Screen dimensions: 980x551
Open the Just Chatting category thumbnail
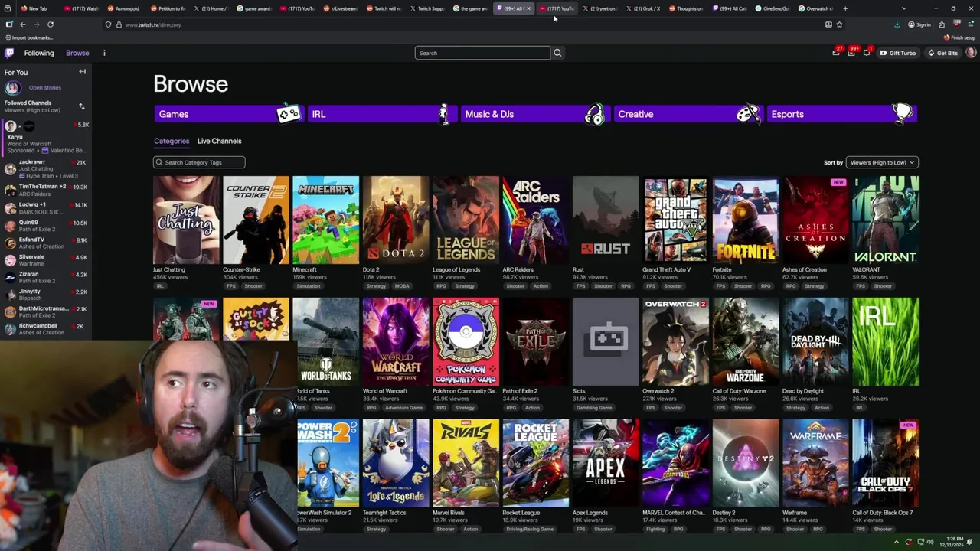click(186, 220)
